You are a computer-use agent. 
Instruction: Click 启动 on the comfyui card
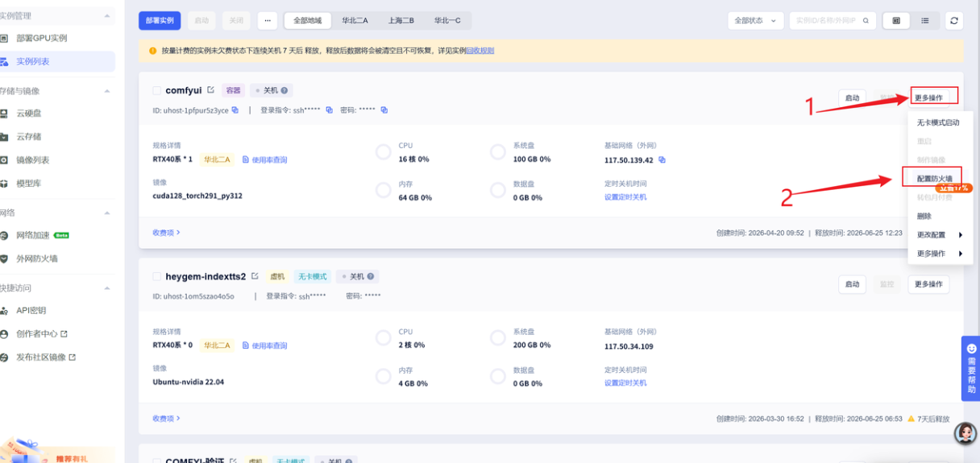pyautogui.click(x=852, y=98)
